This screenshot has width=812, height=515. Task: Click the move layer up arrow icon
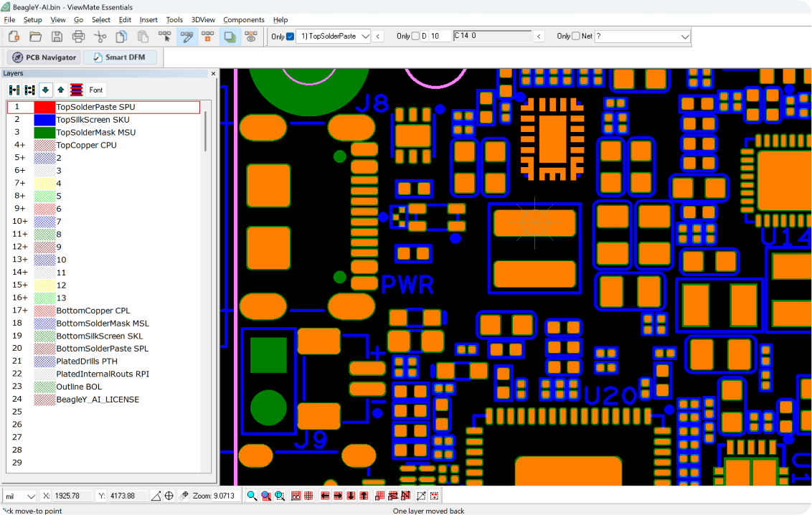(x=61, y=90)
